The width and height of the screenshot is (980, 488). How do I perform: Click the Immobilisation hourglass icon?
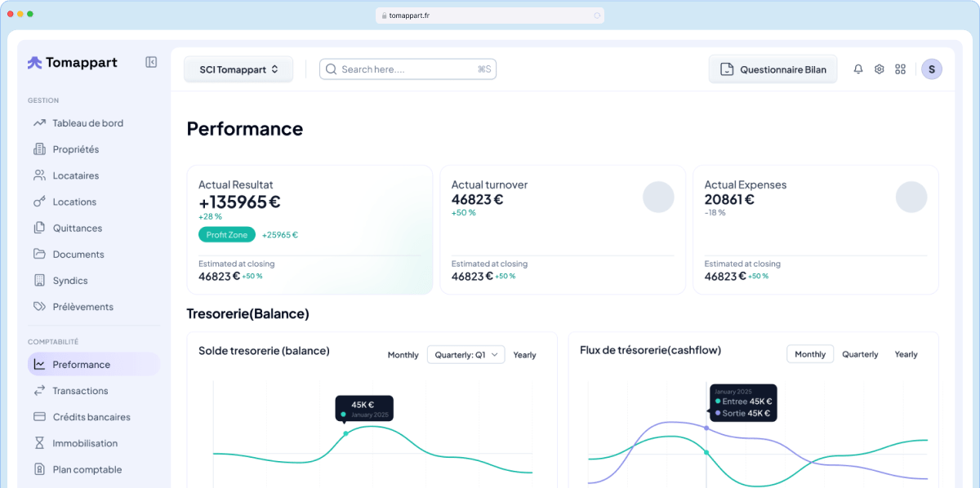39,443
